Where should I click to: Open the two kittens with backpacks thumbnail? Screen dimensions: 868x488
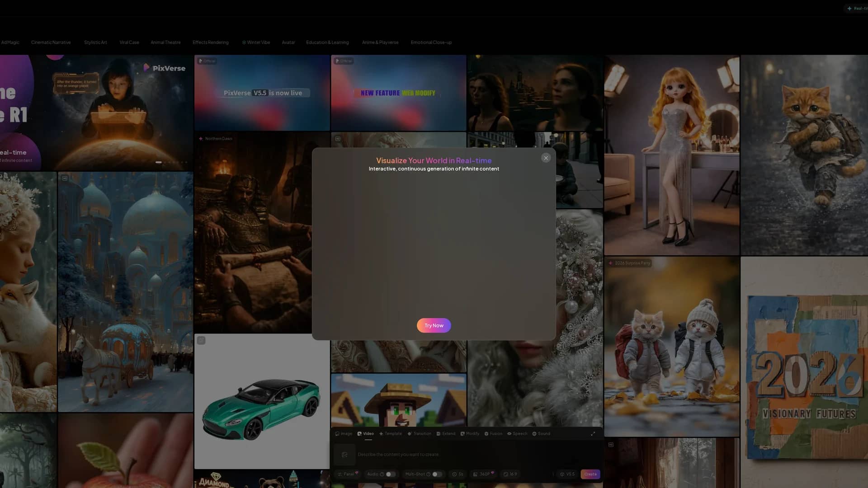click(x=672, y=347)
